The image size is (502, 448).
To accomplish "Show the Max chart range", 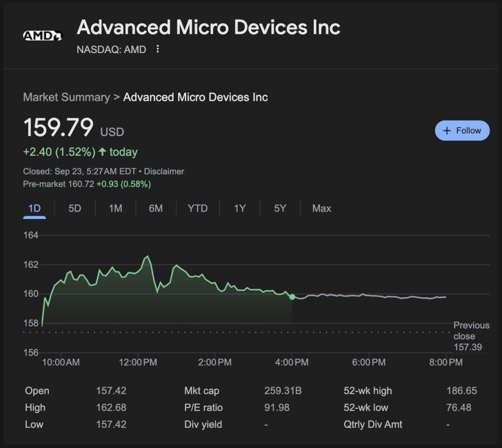I will pyautogui.click(x=322, y=208).
